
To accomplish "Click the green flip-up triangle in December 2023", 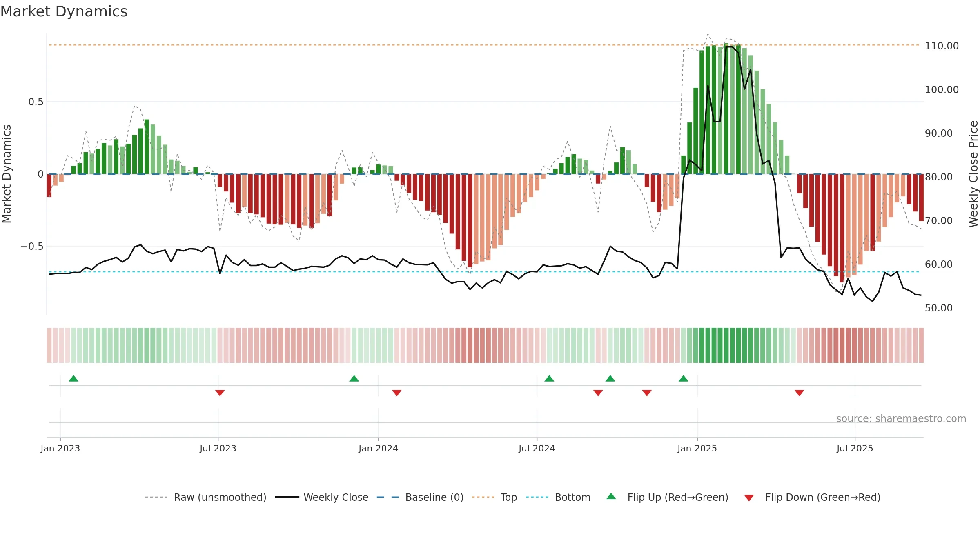I will coord(354,378).
